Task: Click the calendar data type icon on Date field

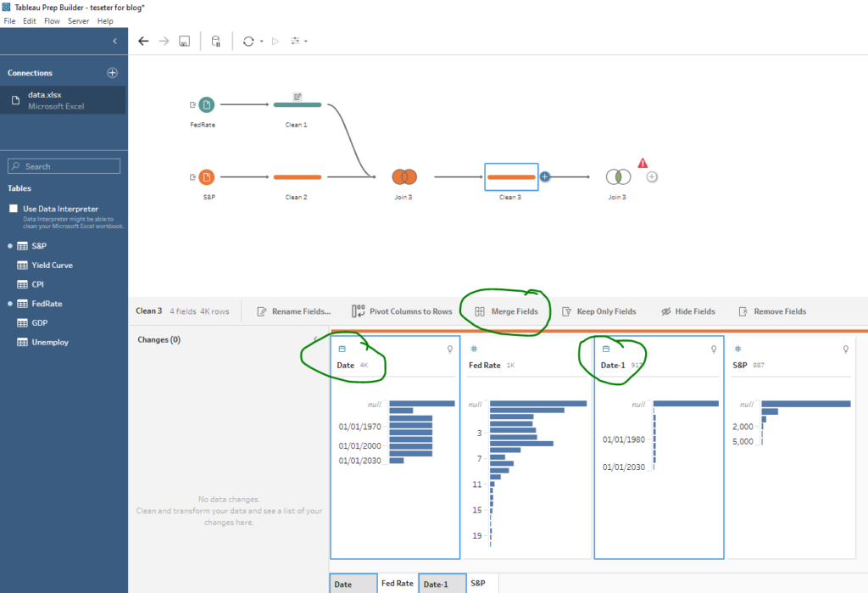Action: click(343, 349)
